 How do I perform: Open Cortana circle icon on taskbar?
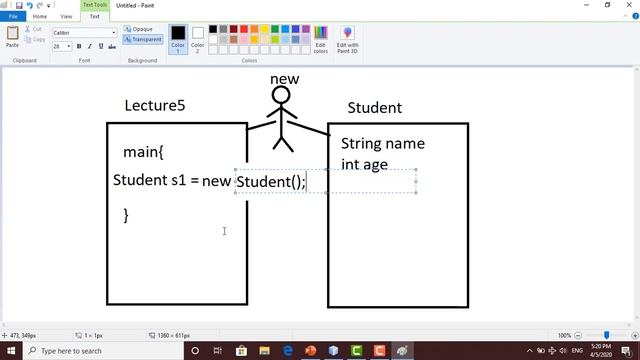click(x=195, y=351)
